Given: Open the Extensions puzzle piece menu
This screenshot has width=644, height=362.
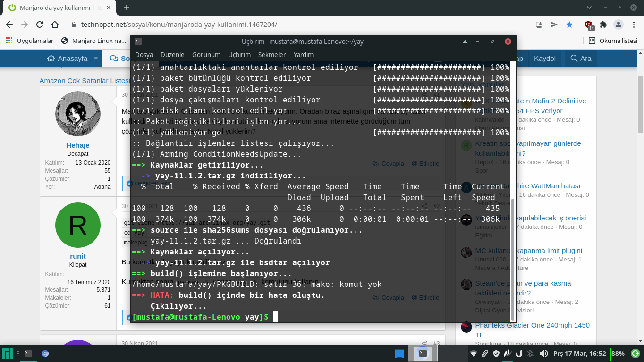Looking at the screenshot, I should [603, 25].
